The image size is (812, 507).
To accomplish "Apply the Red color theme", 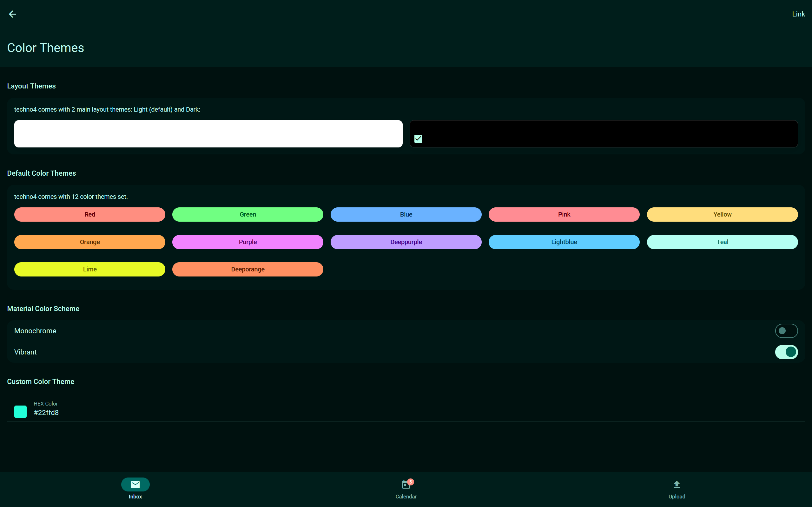I will click(89, 214).
